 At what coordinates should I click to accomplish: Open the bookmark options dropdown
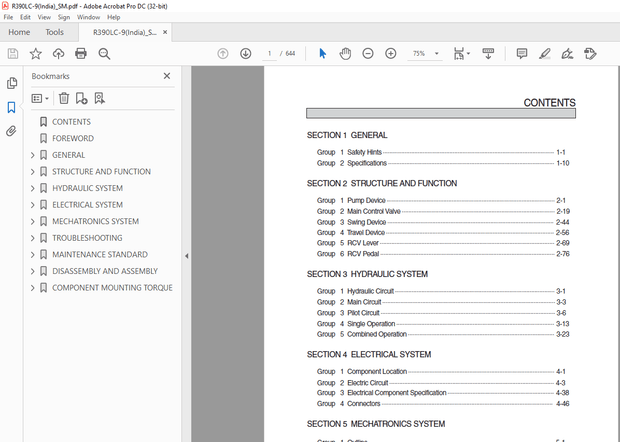[40, 98]
